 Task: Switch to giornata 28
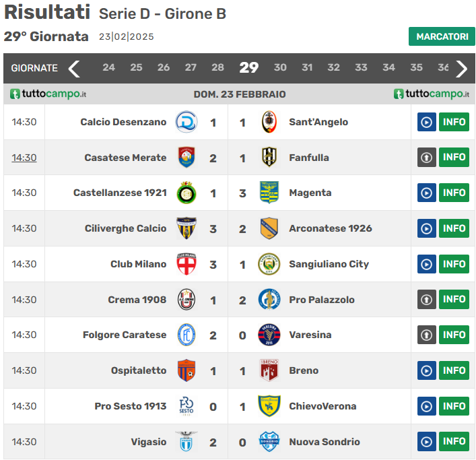217,67
